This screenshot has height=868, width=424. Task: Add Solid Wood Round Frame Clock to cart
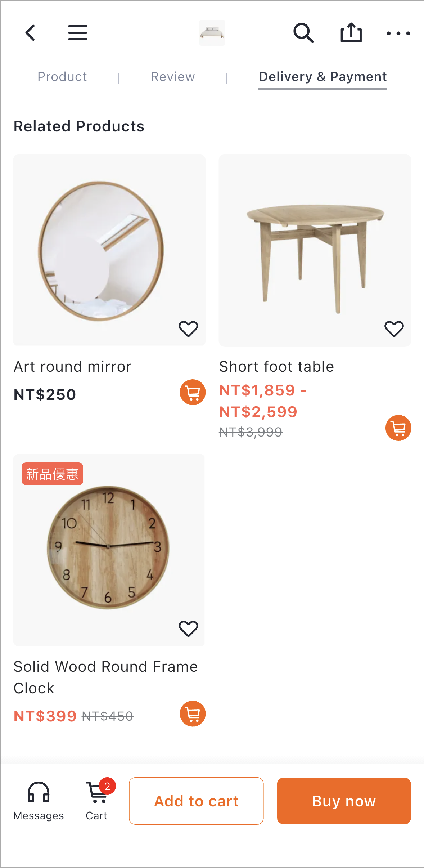[x=193, y=713]
